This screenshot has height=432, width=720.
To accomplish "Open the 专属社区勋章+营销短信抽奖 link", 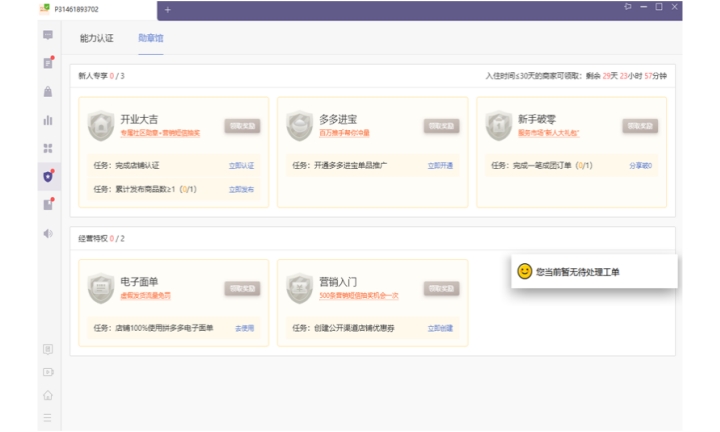I will (x=160, y=133).
